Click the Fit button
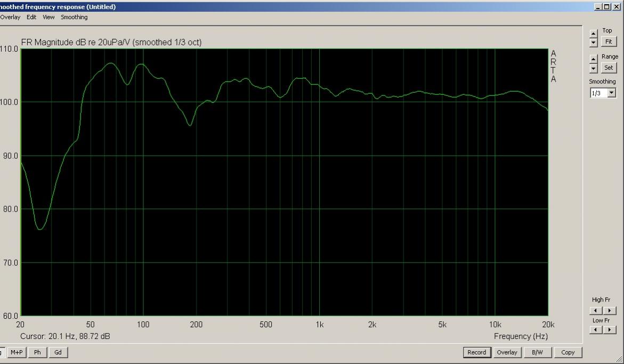This screenshot has width=624, height=364. point(609,42)
